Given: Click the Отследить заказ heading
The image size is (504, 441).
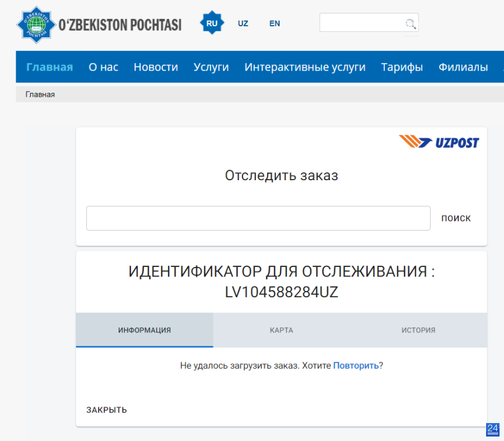Looking at the screenshot, I should pos(282,175).
